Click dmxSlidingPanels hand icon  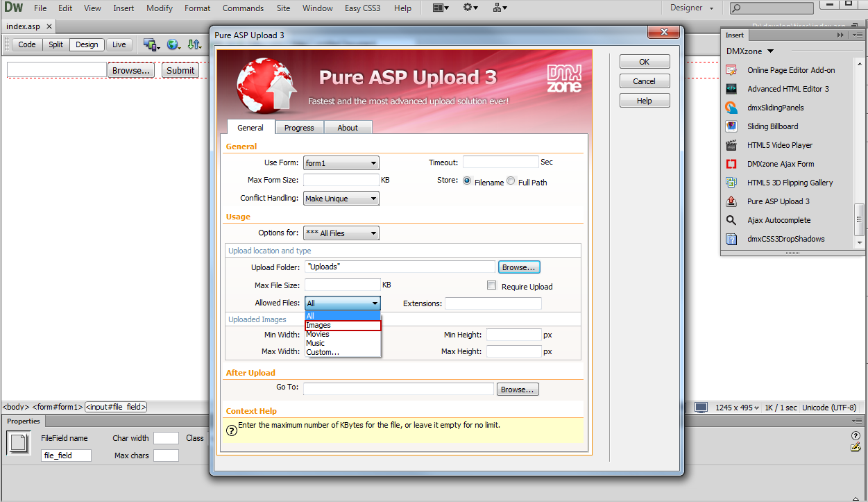point(731,108)
